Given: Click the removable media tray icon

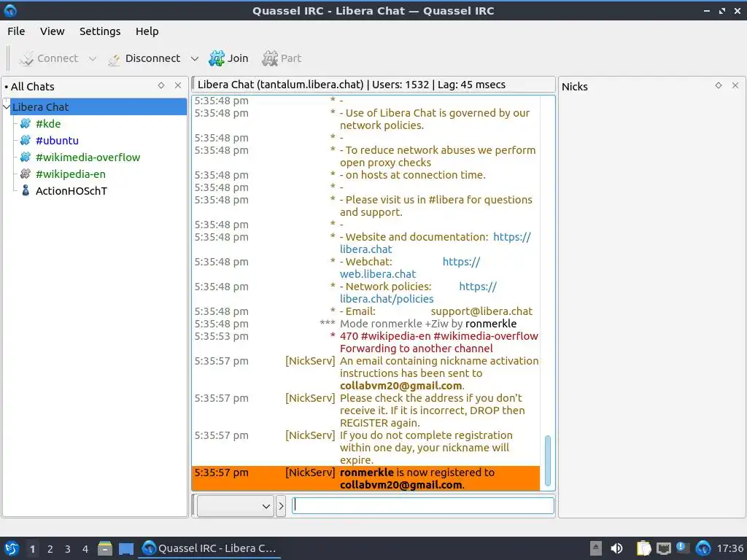Looking at the screenshot, I should pos(596,548).
